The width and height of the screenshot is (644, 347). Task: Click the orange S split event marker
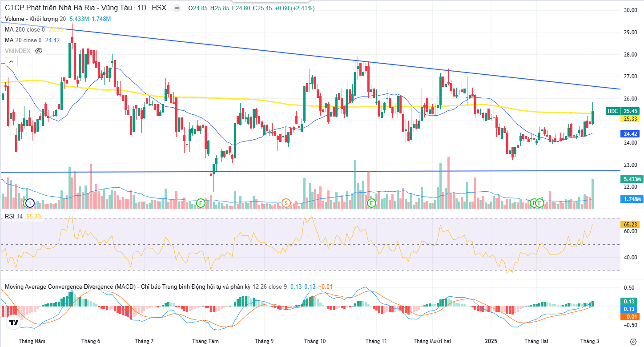(286, 203)
